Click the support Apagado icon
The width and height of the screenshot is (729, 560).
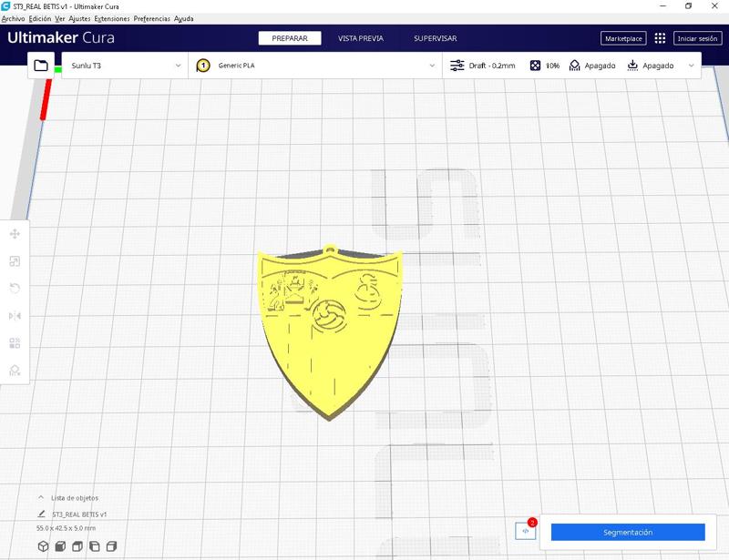[x=575, y=66]
